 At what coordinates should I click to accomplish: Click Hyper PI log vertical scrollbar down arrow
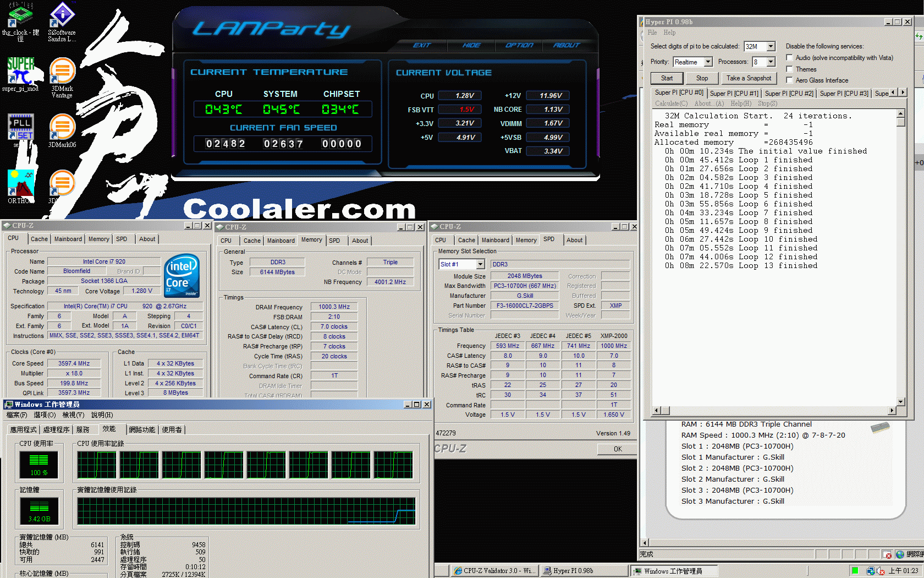click(900, 402)
